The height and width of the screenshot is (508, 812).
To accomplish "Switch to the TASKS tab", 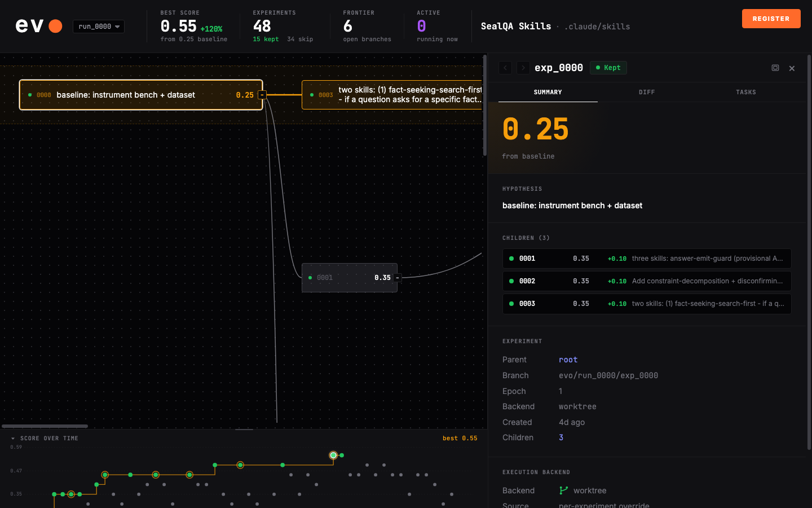I will click(745, 92).
